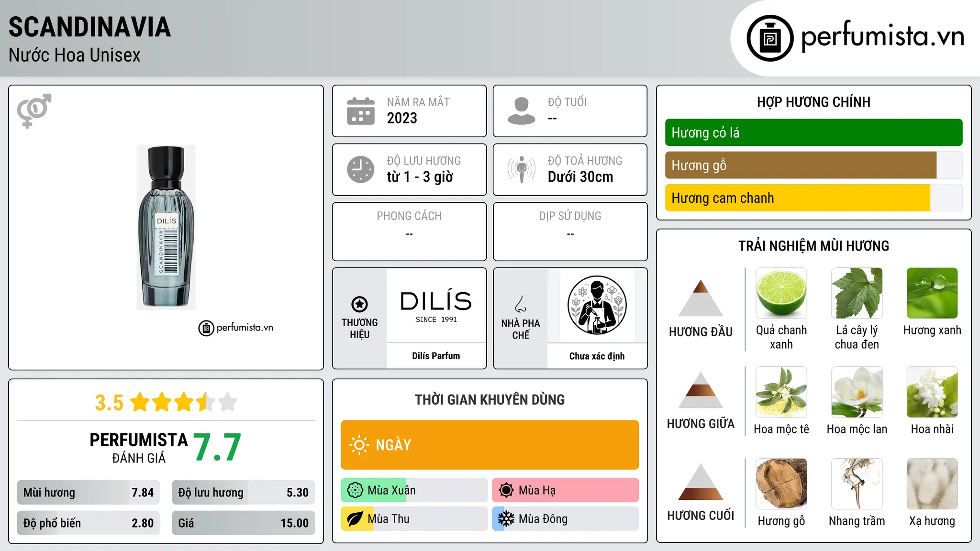The image size is (980, 551).
Task: Click the leaf icon for Mùa Thu
Action: coord(355,519)
